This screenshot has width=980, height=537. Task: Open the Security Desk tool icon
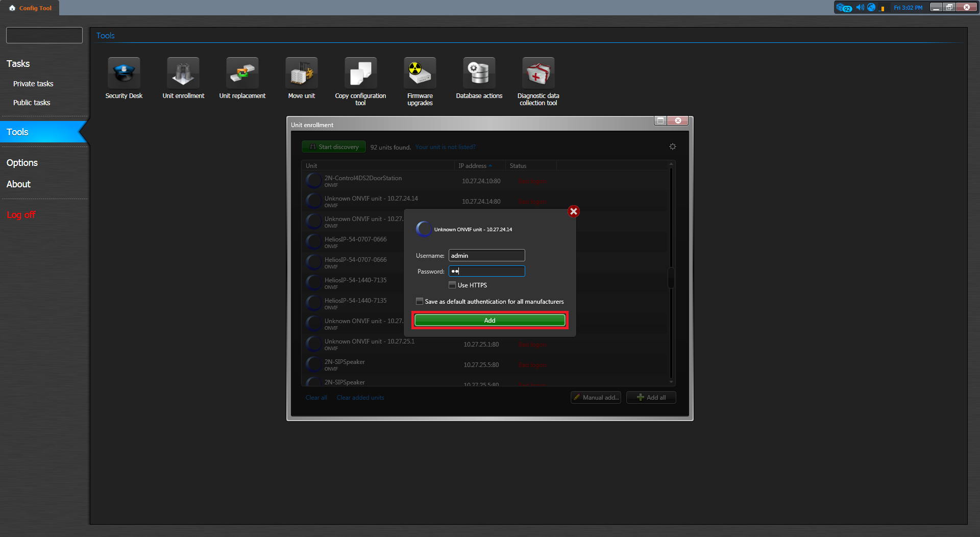tap(124, 74)
